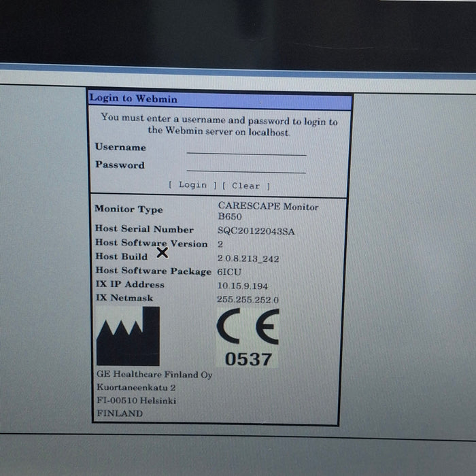The height and width of the screenshot is (476, 476).
Task: Click the Host Software Version label
Action: click(x=151, y=243)
